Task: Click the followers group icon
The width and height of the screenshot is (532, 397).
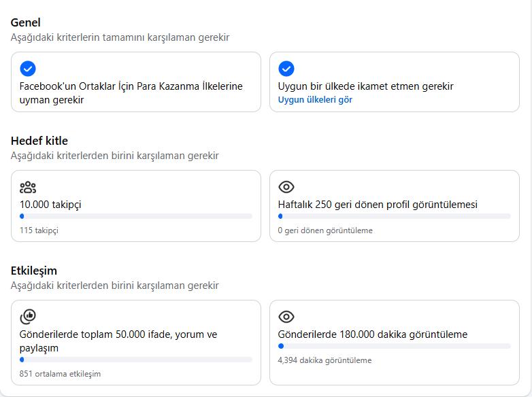Action: coord(28,187)
